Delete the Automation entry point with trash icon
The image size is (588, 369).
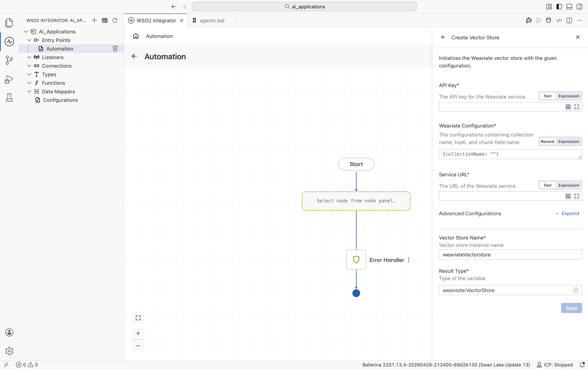(115, 49)
